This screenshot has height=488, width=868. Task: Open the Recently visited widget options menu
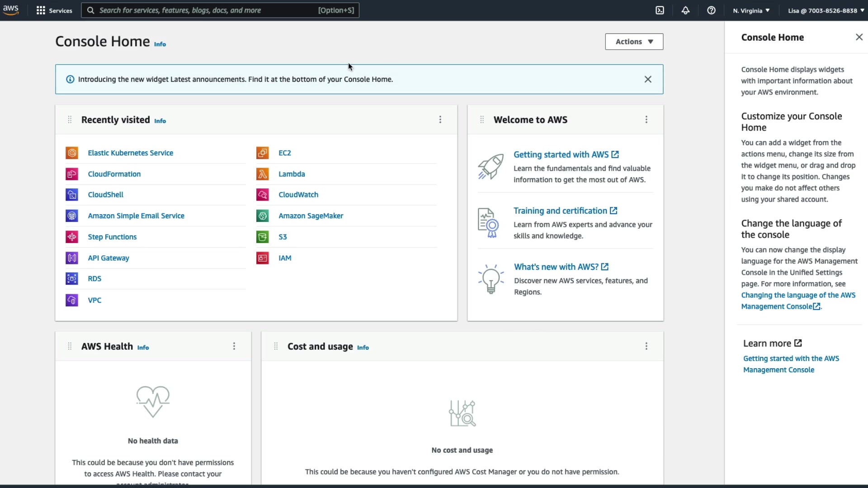click(440, 120)
